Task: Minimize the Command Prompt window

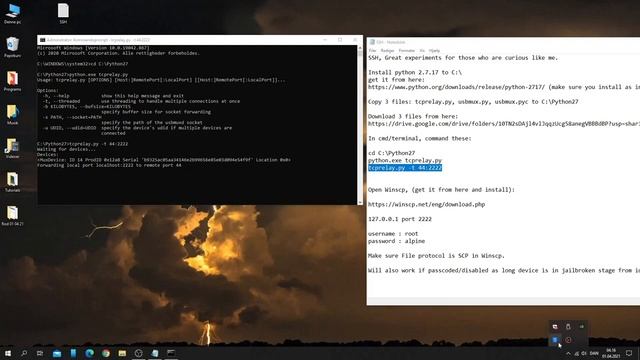Action: (x=325, y=40)
